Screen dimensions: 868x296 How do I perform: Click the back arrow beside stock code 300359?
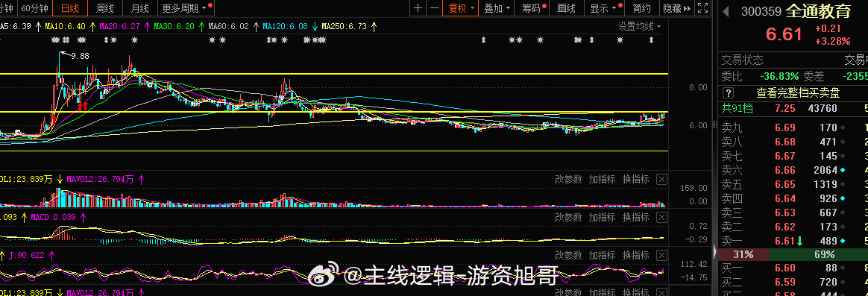[x=725, y=12]
